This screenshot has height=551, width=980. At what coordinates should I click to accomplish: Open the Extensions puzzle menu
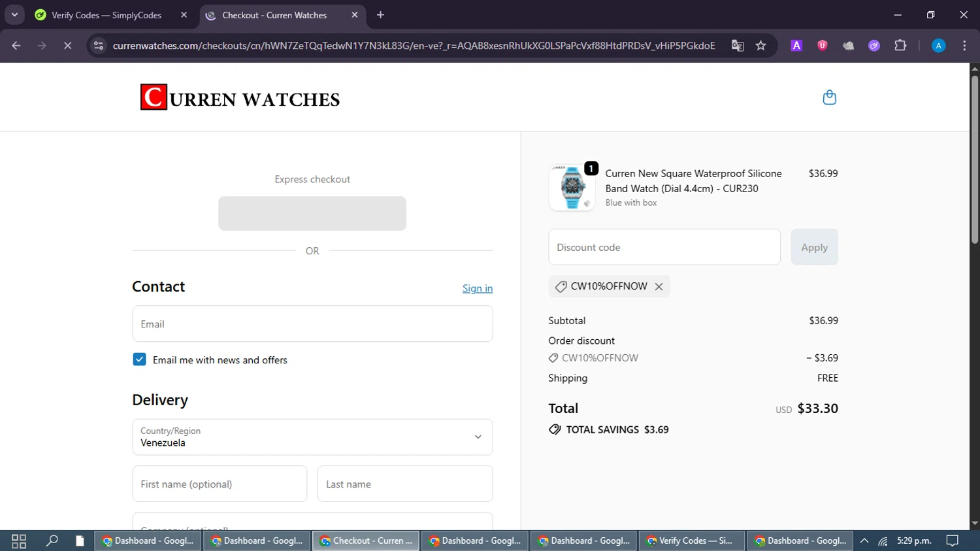pos(900,46)
